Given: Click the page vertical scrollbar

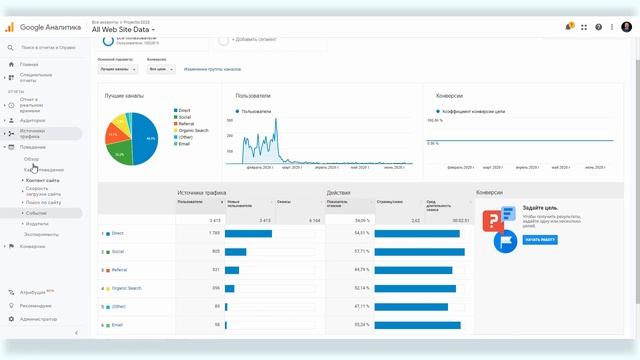Looking at the screenshot, I should click(x=637, y=182).
